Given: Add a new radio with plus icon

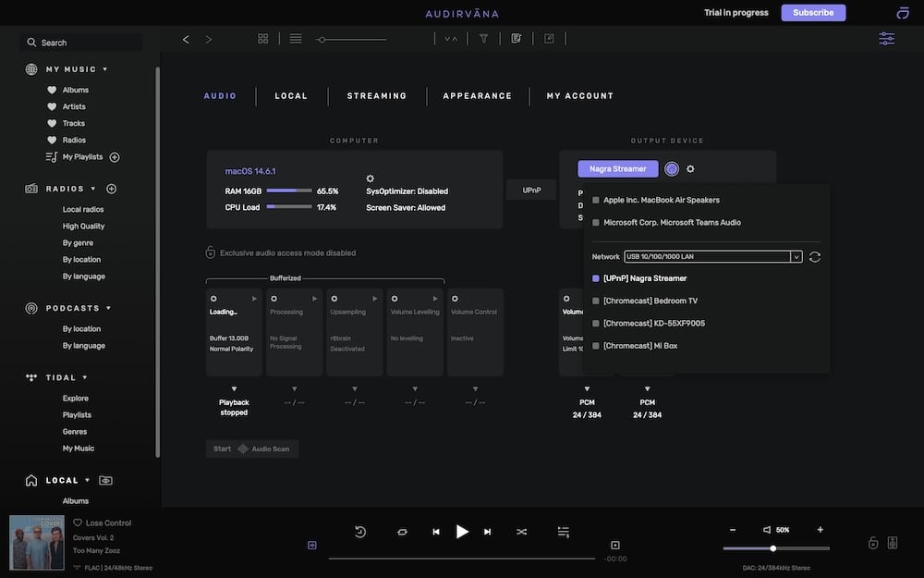Looking at the screenshot, I should click(112, 189).
